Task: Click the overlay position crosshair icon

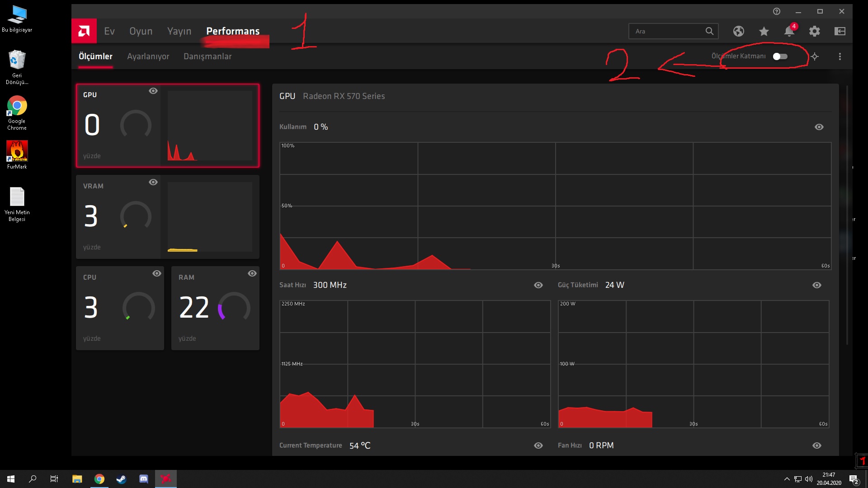Action: pos(815,56)
